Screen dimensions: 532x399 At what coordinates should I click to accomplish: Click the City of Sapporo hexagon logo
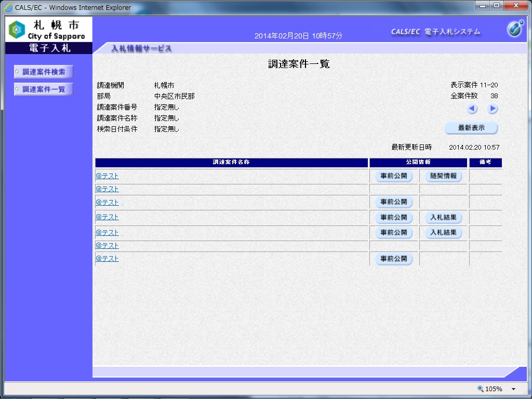(x=17, y=30)
